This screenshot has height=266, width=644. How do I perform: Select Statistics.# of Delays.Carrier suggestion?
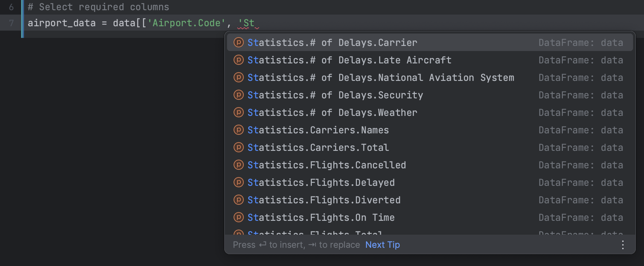[x=332, y=43]
